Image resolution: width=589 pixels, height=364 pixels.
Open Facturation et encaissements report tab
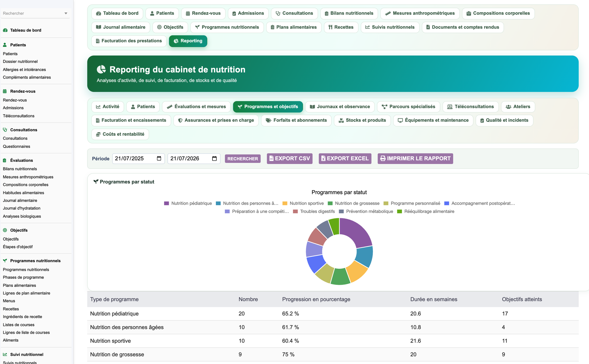(131, 120)
